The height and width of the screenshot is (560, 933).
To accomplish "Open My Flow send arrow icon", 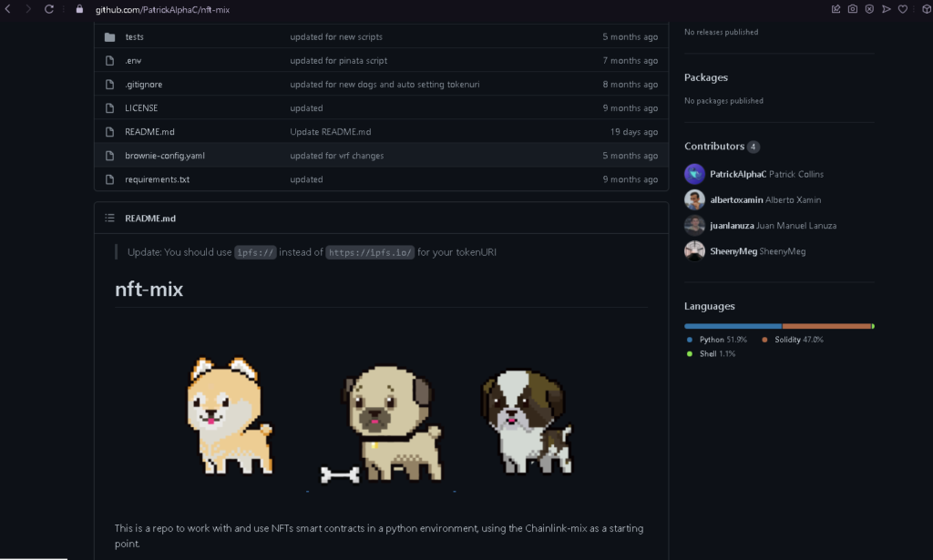I will click(x=886, y=9).
